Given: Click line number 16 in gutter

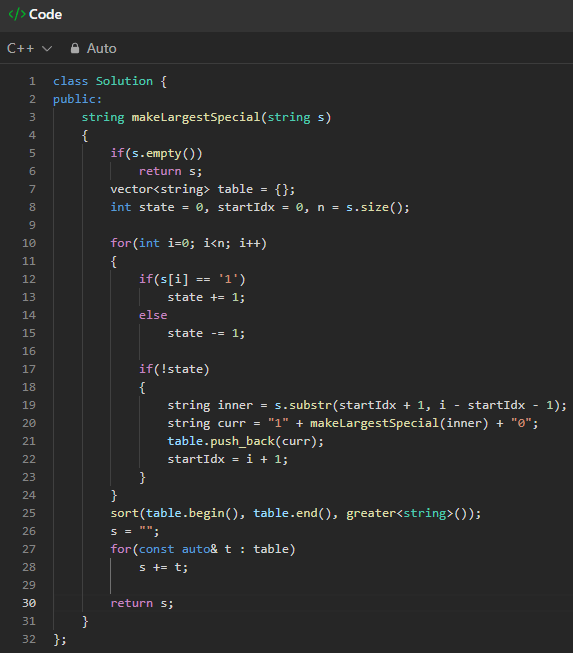Looking at the screenshot, I should pos(29,351).
